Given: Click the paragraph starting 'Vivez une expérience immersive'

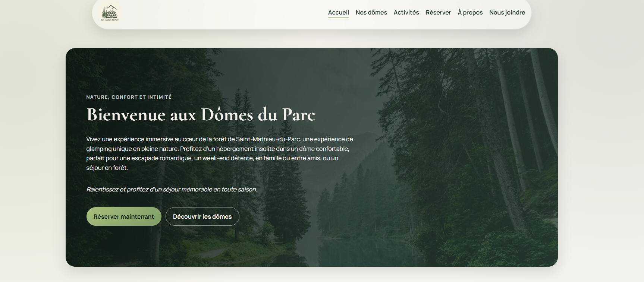Looking at the screenshot, I should (x=220, y=153).
